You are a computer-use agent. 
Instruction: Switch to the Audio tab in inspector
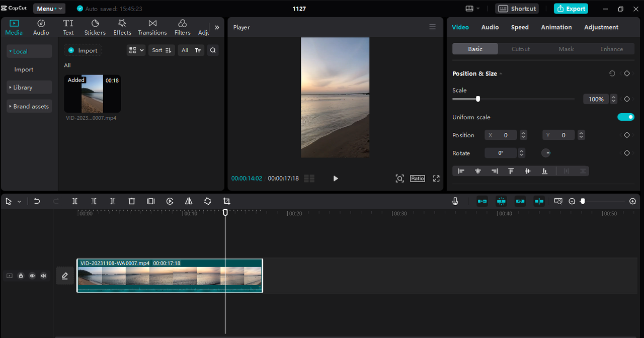coord(490,27)
